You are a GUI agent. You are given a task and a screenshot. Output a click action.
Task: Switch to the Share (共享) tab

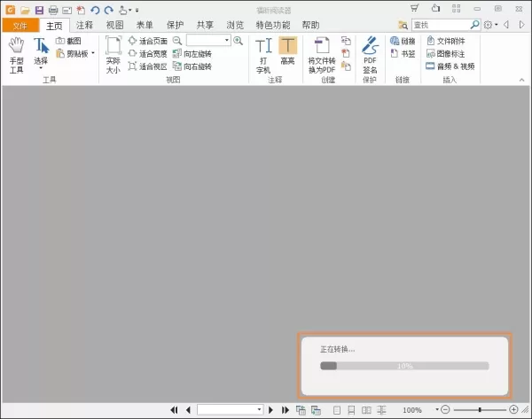(x=205, y=25)
